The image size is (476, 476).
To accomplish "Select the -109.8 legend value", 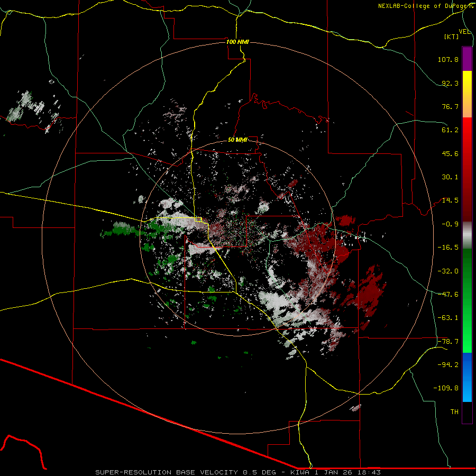I will (446, 388).
